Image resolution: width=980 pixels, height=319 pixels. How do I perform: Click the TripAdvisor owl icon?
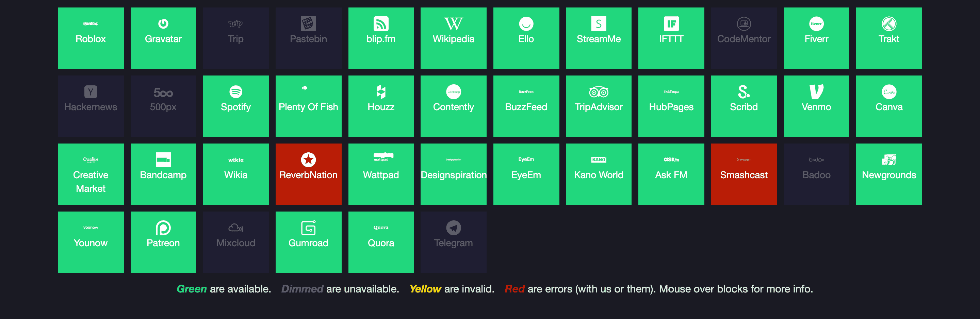point(598,91)
